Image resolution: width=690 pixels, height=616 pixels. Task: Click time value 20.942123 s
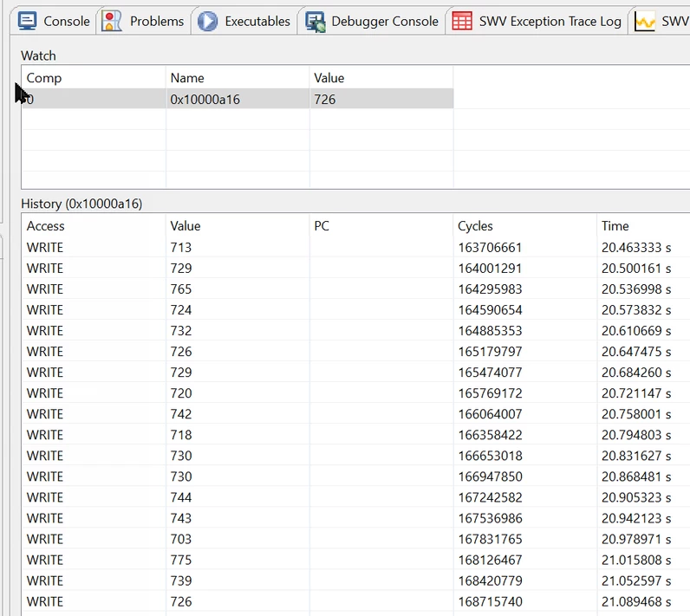[x=636, y=518]
